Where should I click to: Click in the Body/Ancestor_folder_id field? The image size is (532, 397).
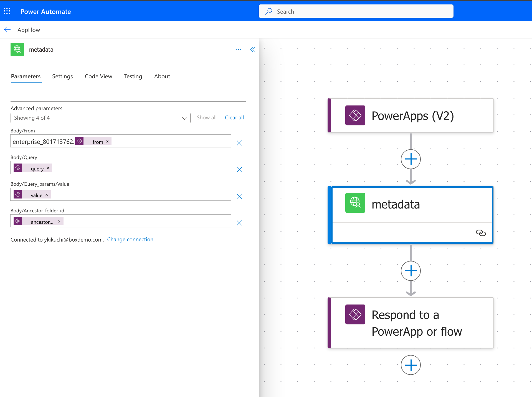point(121,221)
